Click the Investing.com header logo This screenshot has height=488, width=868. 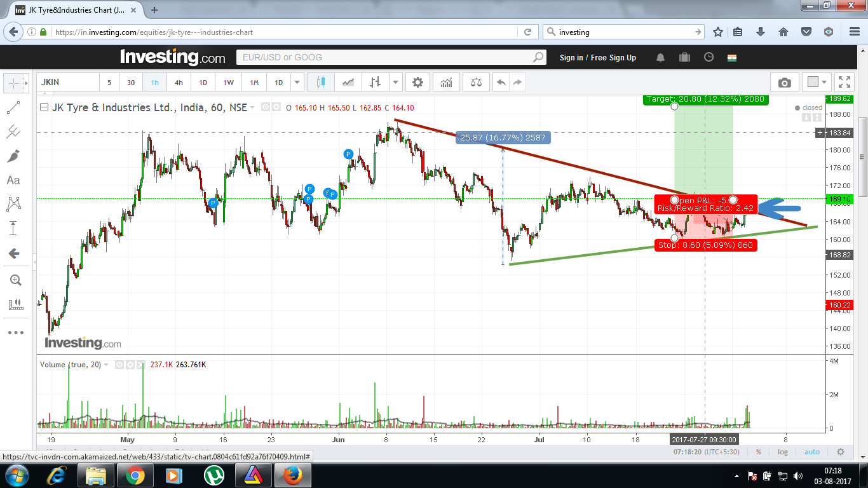(x=173, y=57)
